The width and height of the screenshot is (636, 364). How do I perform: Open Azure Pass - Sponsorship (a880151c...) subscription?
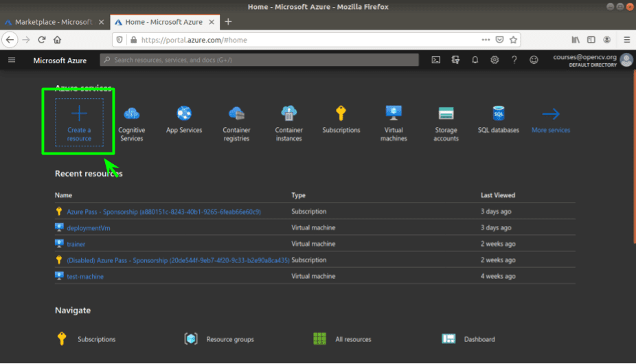pyautogui.click(x=163, y=212)
